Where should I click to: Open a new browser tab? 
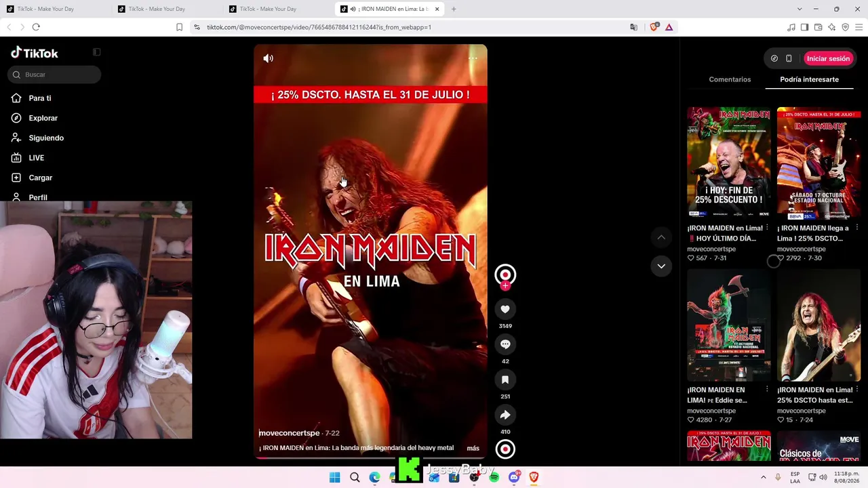(454, 9)
